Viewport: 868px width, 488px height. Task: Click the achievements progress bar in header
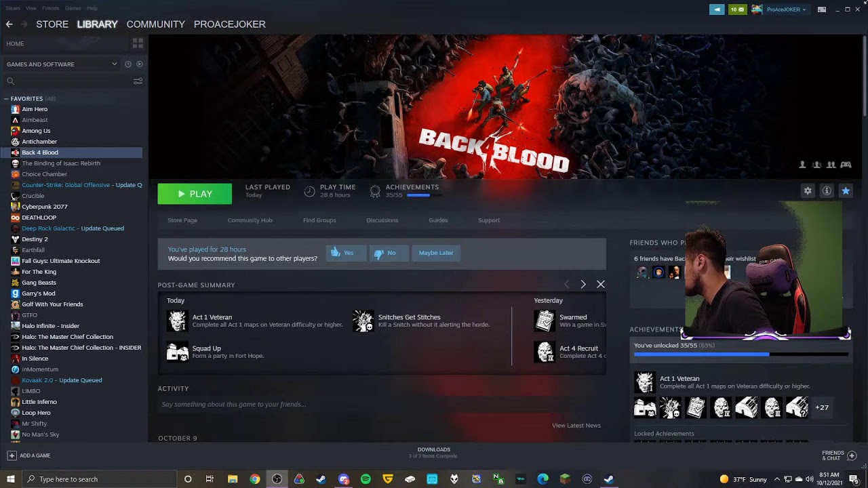pyautogui.click(x=425, y=195)
